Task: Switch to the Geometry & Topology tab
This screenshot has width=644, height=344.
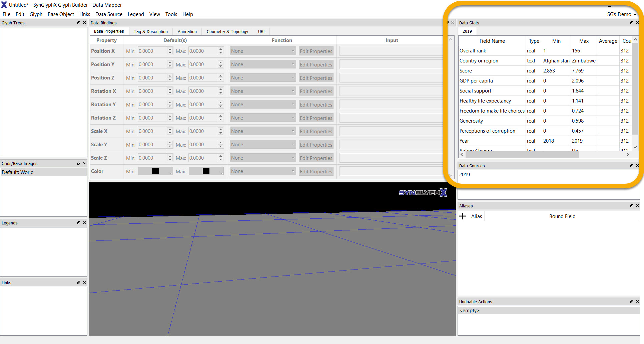Action: (227, 31)
